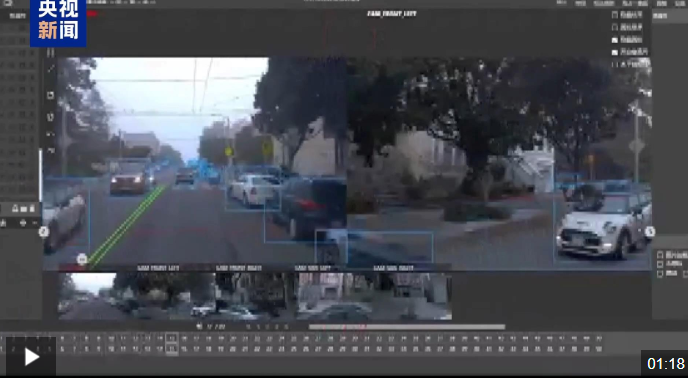This screenshot has height=378, width=688.
Task: Click the pause icon atop the left tool strip
Action: point(50,53)
